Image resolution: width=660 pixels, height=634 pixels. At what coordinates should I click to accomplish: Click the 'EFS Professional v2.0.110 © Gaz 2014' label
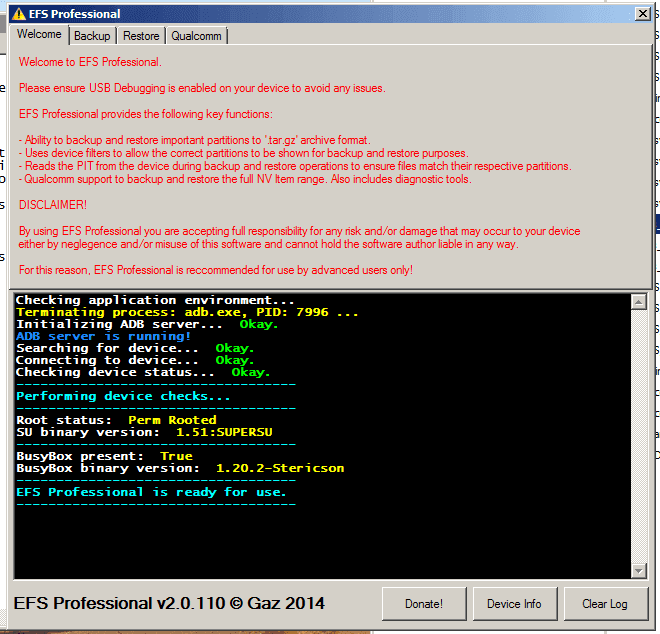[169, 603]
